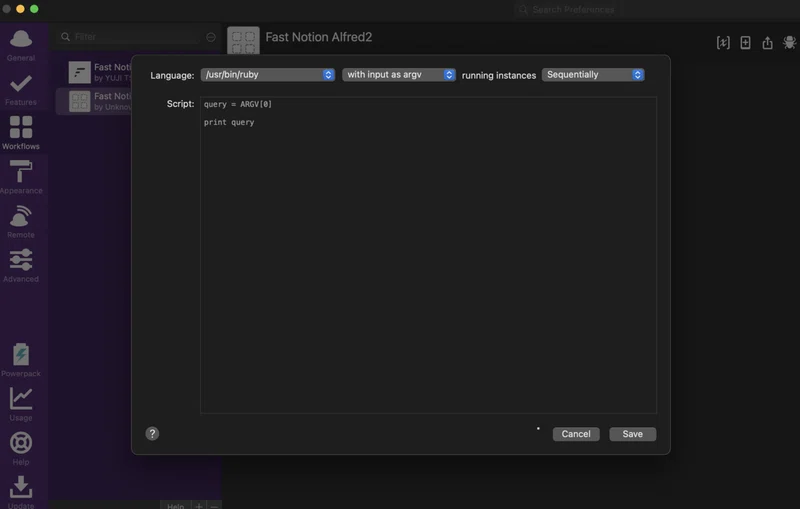Click the 'query = ARGV[0]' script line
Screen dimensions: 800x509
[238, 104]
